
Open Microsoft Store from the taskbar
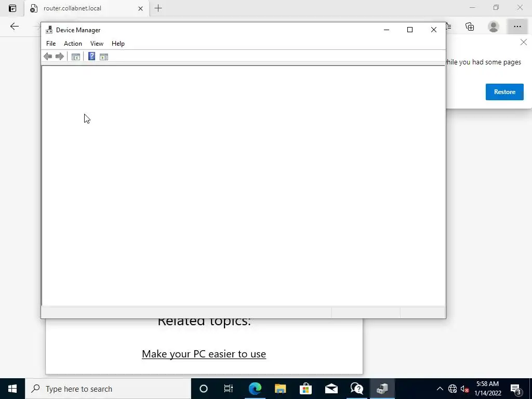(305, 389)
